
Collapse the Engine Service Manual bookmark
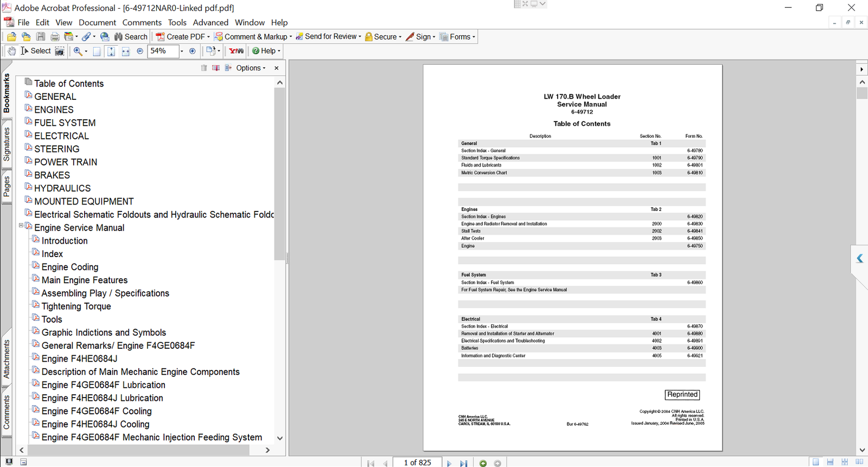click(21, 226)
